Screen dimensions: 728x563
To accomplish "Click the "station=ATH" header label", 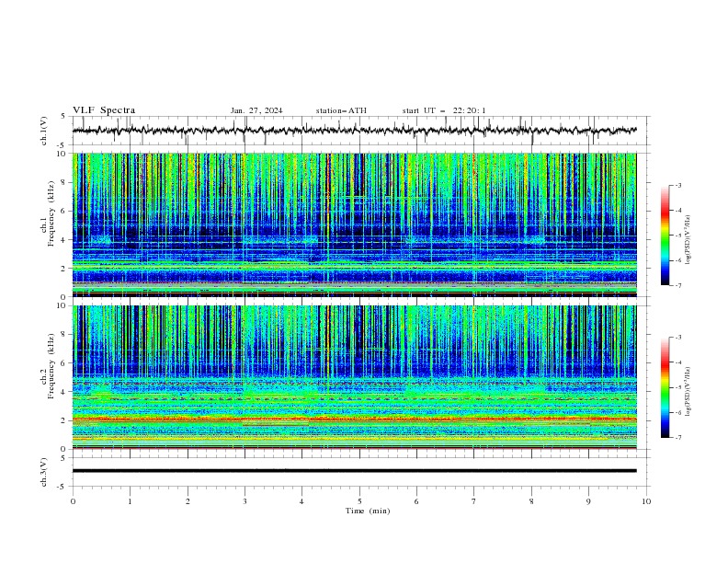I will 341,110.
